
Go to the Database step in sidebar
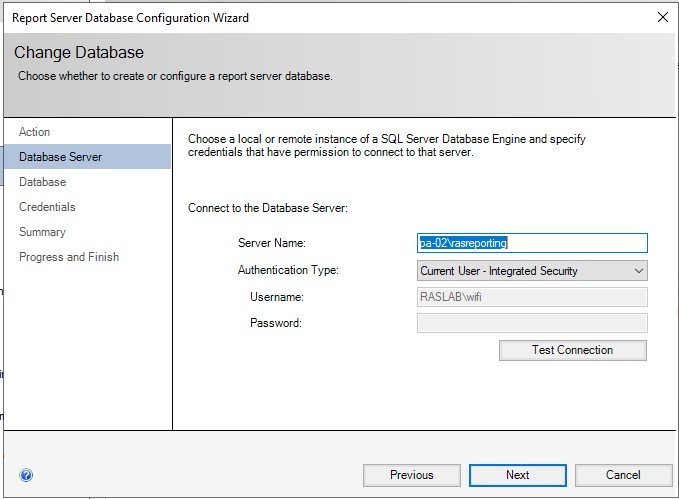[43, 182]
